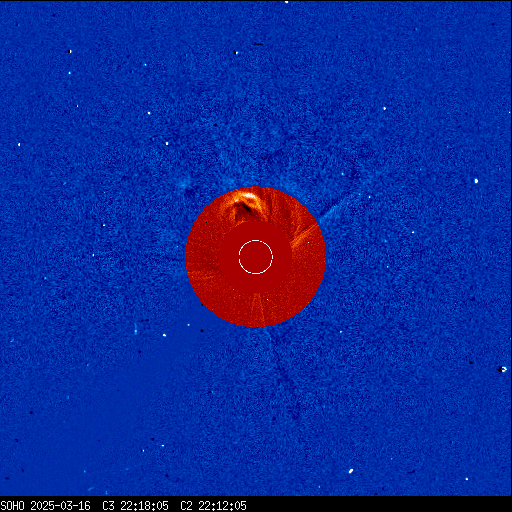Select the 2025-03-16 date text
Image resolution: width=512 pixels, height=512 pixels.
coord(60,506)
